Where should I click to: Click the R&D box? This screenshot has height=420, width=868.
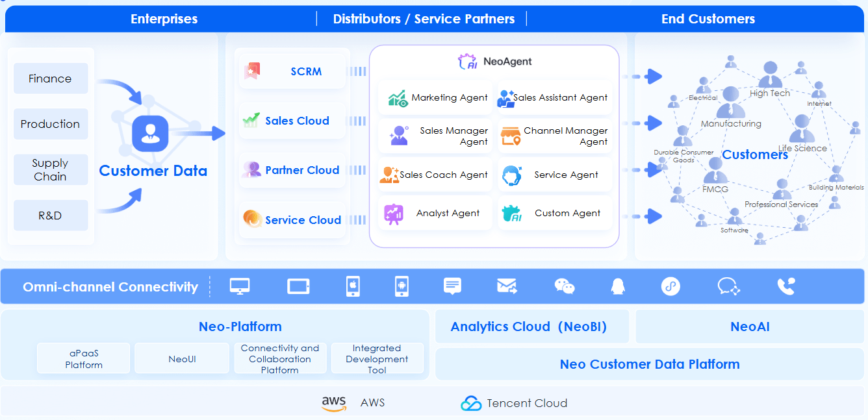click(51, 216)
